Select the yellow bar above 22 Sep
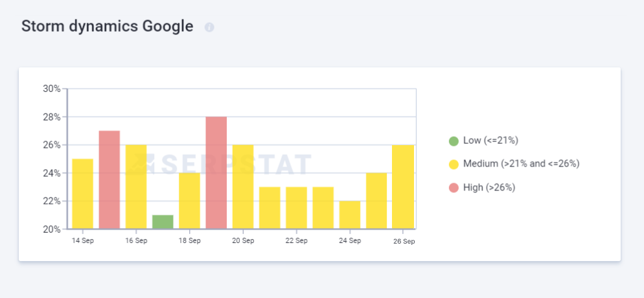 [x=296, y=207]
